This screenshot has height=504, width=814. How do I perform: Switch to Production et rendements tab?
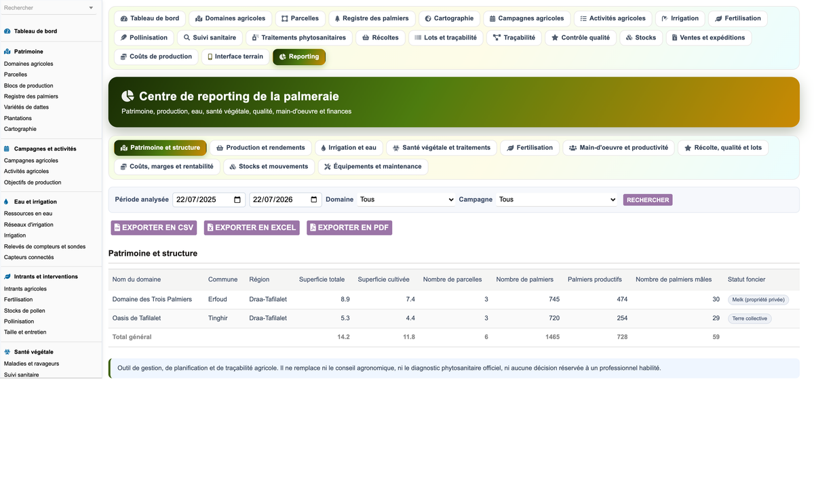(260, 147)
